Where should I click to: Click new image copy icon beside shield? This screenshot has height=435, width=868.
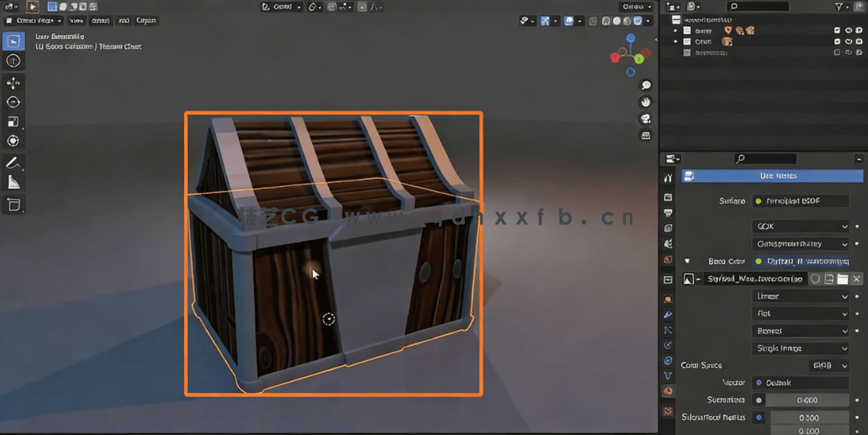[829, 279]
